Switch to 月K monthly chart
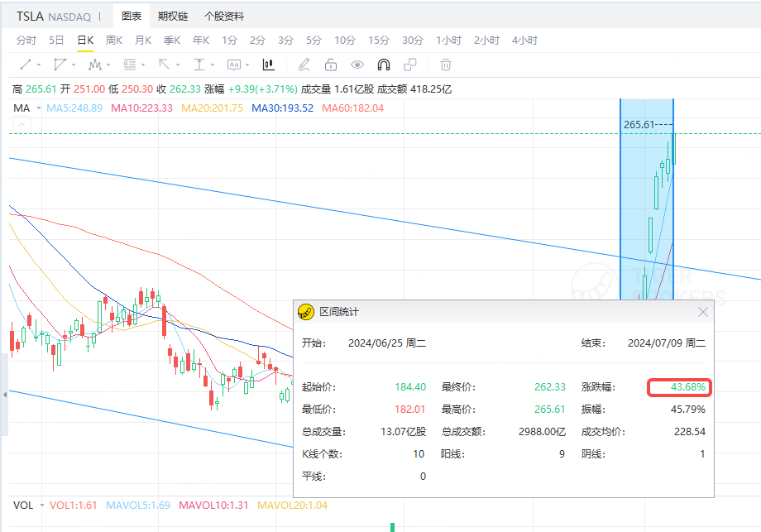This screenshot has height=532, width=761. (143, 41)
